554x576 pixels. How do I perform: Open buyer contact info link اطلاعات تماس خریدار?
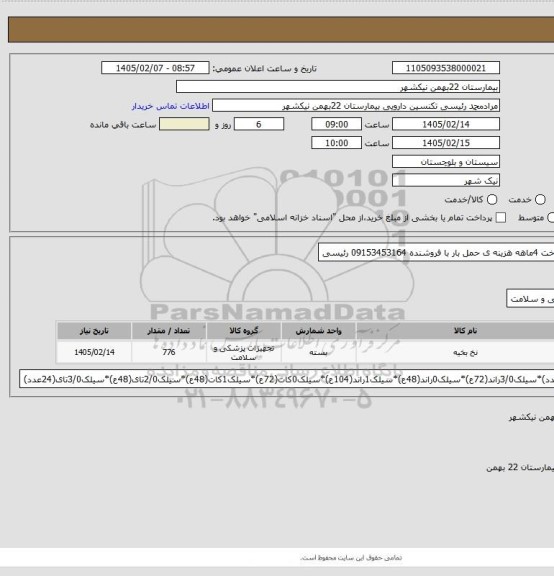point(170,106)
